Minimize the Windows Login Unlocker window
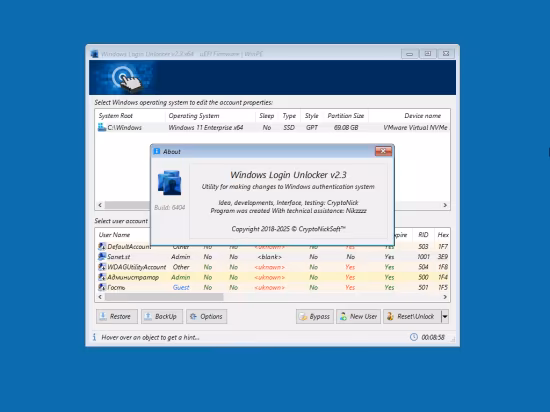 (x=409, y=54)
